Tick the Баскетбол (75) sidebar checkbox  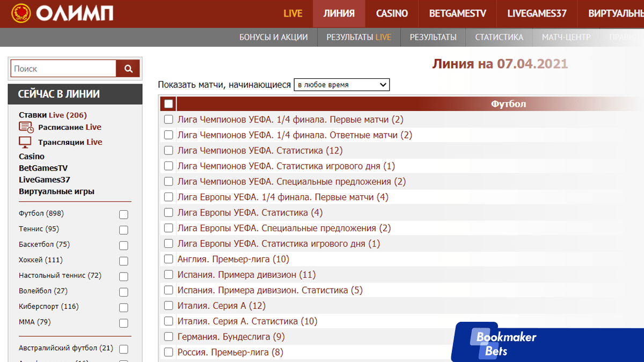click(123, 246)
